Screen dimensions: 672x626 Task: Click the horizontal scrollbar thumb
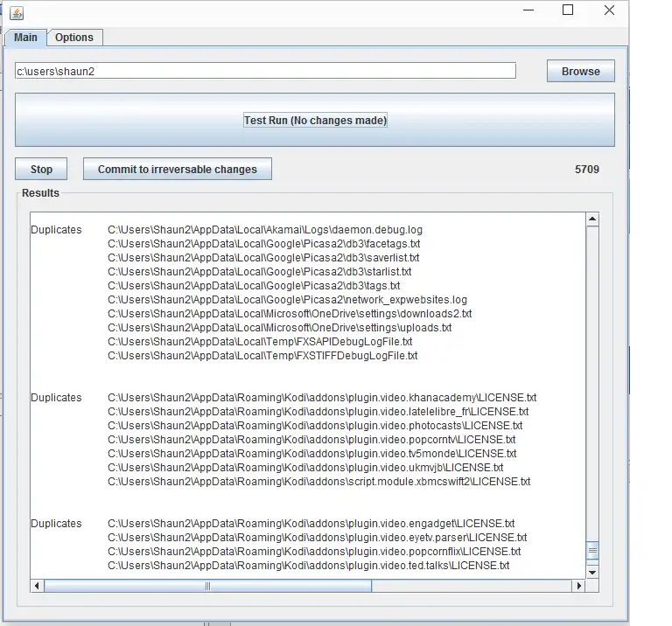[208, 586]
